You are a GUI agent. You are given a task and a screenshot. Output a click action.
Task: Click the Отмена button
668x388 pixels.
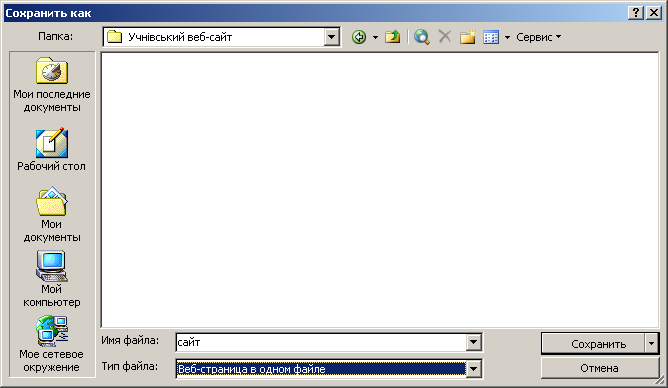(599, 368)
